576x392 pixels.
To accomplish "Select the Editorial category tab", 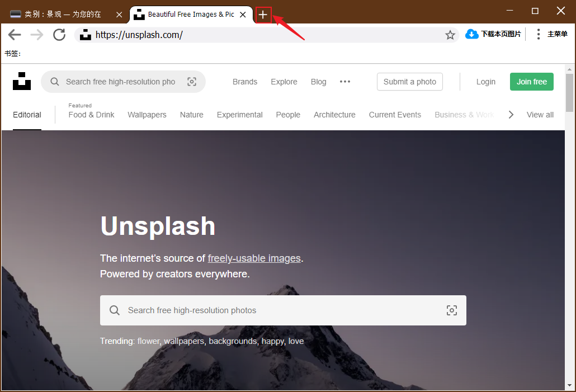I will tap(27, 115).
